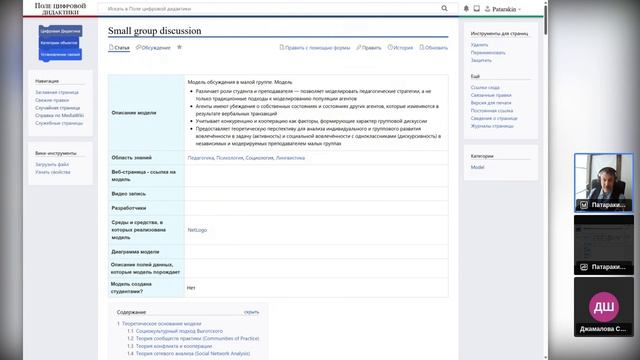Open the notices tray icon
This screenshot has width=640, height=360.
(x=476, y=8)
